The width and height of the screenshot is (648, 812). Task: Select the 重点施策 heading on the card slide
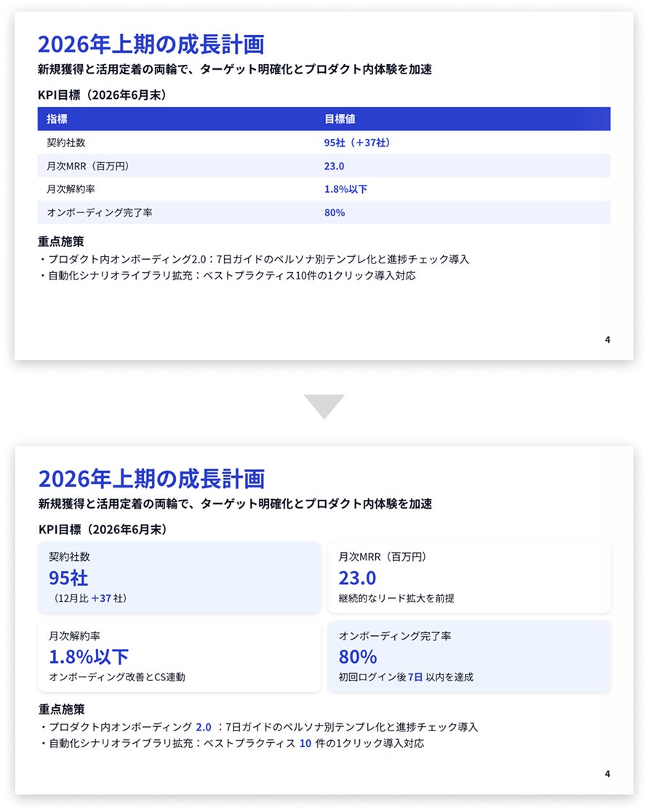[x=62, y=709]
